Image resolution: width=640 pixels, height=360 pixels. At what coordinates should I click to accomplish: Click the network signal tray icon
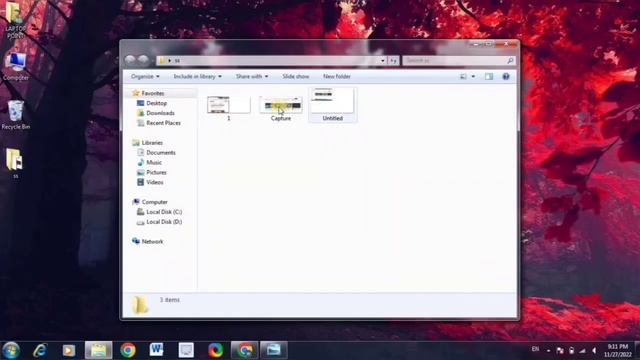(582, 351)
